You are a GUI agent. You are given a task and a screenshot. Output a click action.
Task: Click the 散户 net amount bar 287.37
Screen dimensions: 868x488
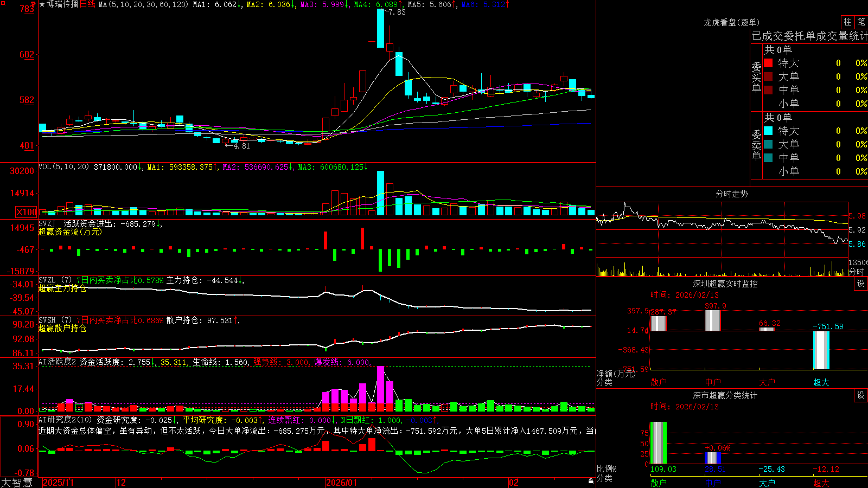[659, 323]
